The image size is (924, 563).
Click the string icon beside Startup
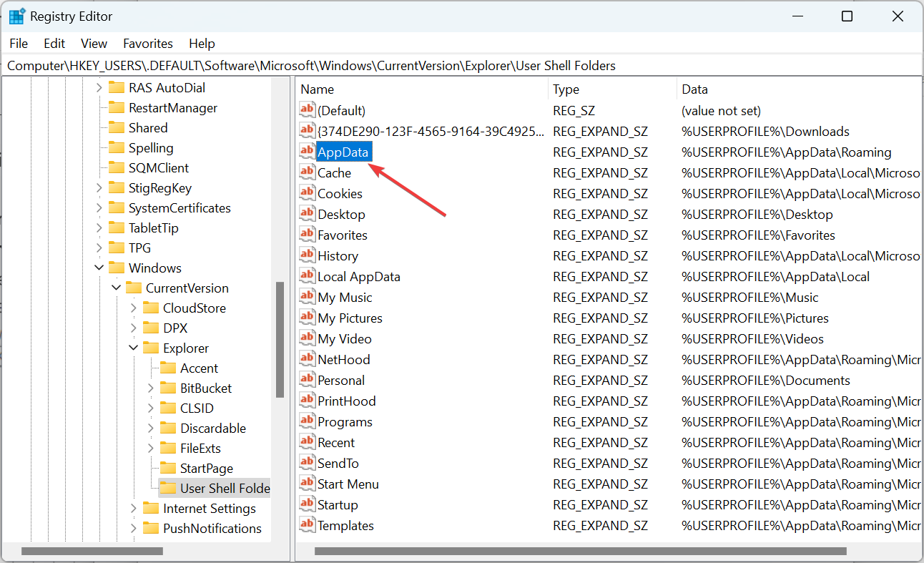click(x=307, y=504)
